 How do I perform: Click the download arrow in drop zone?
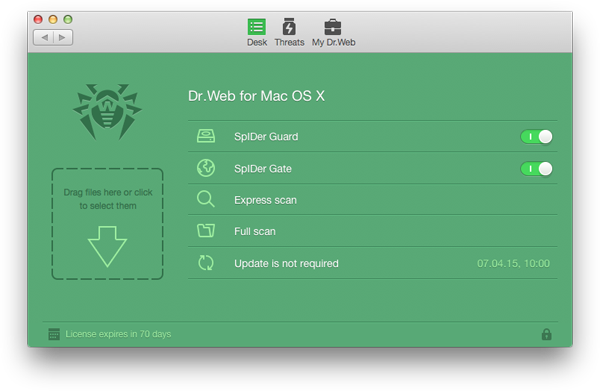[x=107, y=246]
